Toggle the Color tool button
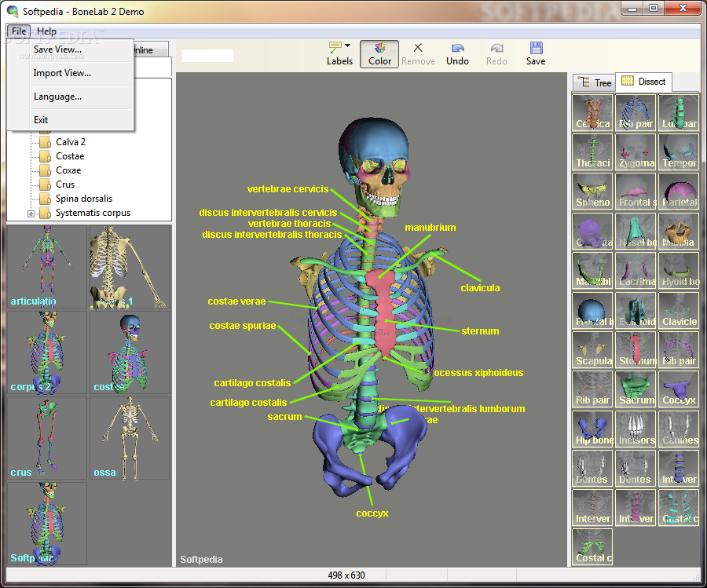The height and width of the screenshot is (588, 707). [379, 54]
